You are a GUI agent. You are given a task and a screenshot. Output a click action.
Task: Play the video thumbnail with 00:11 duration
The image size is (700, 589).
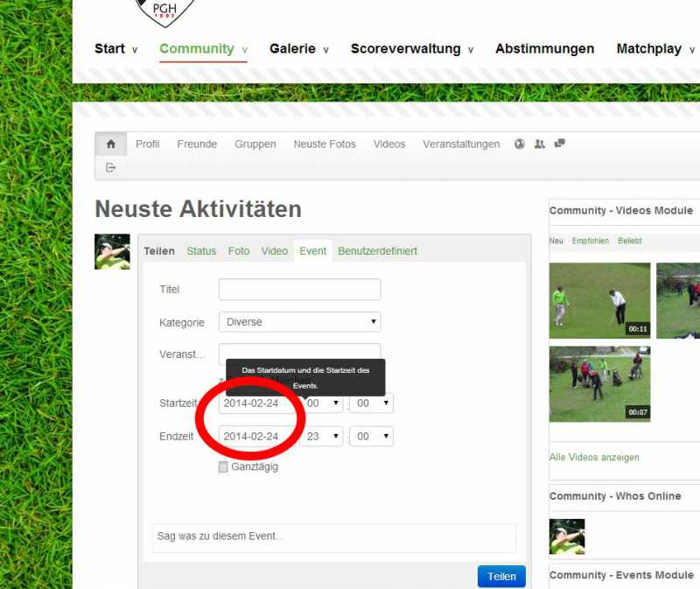[x=599, y=300]
